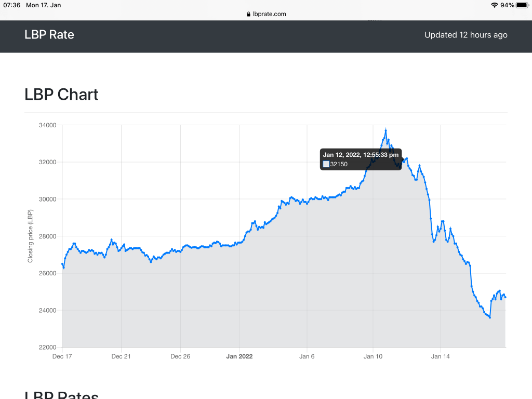The height and width of the screenshot is (399, 532).
Task: Click the LBP Chart heading
Action: [x=61, y=95]
